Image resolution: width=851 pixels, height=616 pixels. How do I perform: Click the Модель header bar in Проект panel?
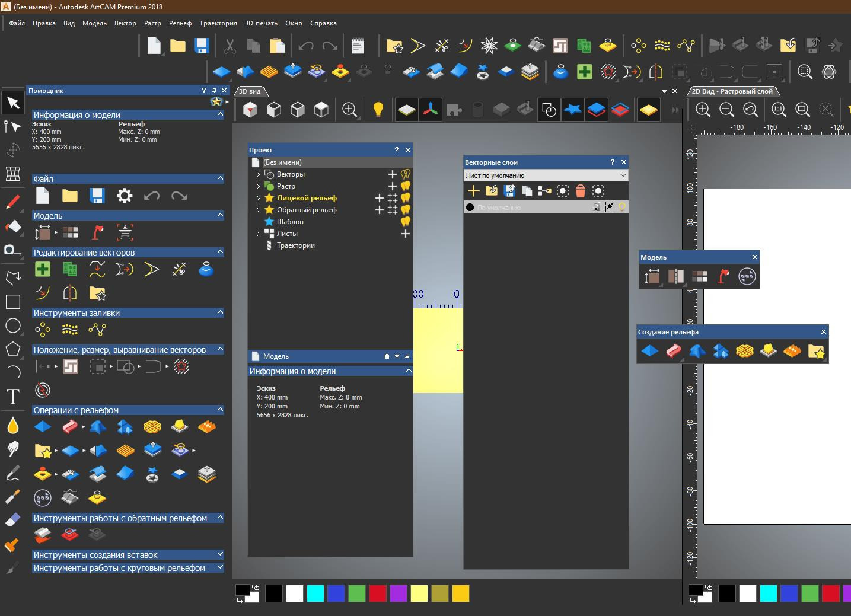tap(330, 356)
